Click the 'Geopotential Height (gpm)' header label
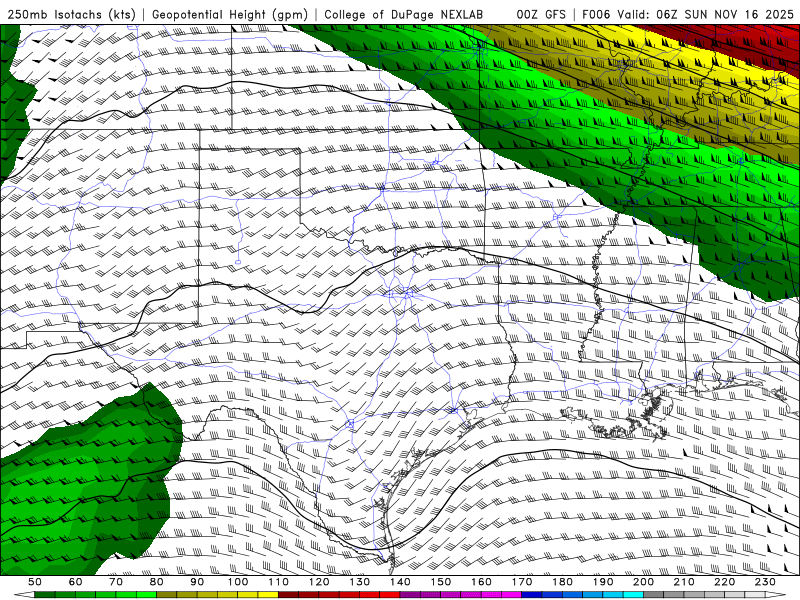This screenshot has width=800, height=600. (x=230, y=14)
